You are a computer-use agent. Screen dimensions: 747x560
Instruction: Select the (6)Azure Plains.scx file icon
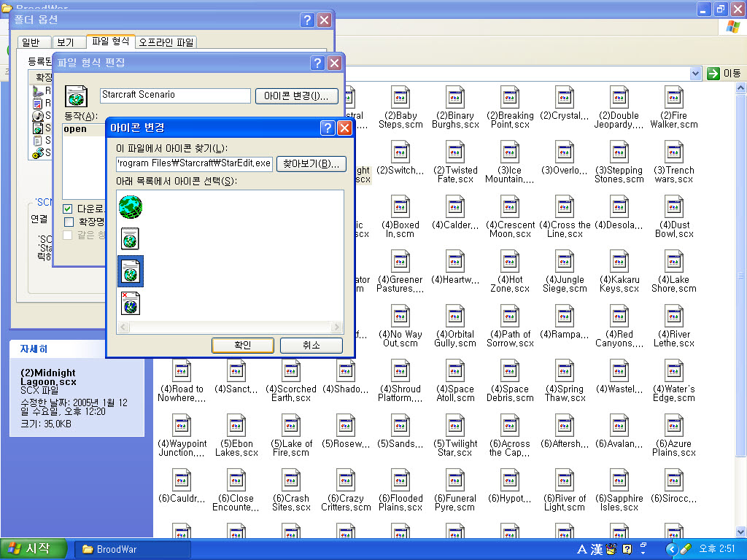click(674, 426)
